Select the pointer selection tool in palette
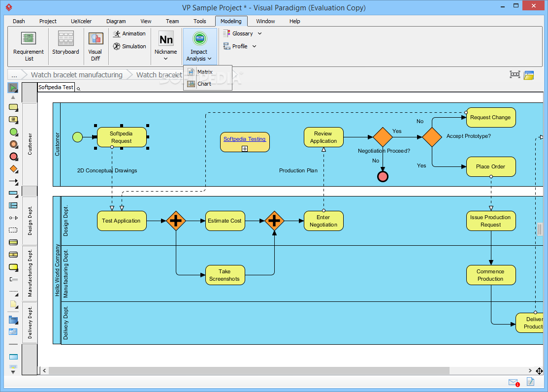 pyautogui.click(x=13, y=88)
